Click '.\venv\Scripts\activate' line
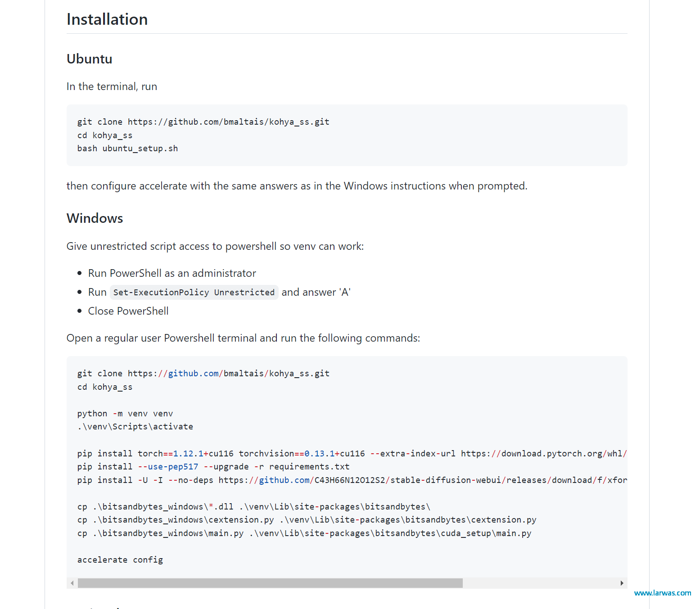 (x=135, y=427)
